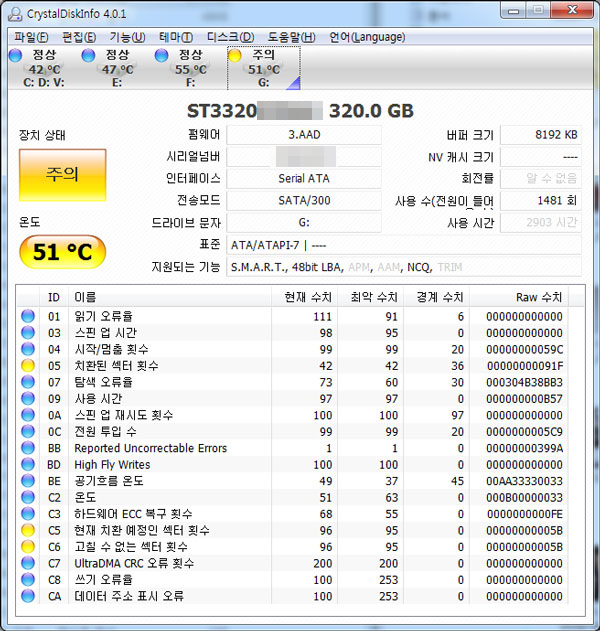
Task: Click the 최악 수치 column header
Action: pyautogui.click(x=370, y=297)
